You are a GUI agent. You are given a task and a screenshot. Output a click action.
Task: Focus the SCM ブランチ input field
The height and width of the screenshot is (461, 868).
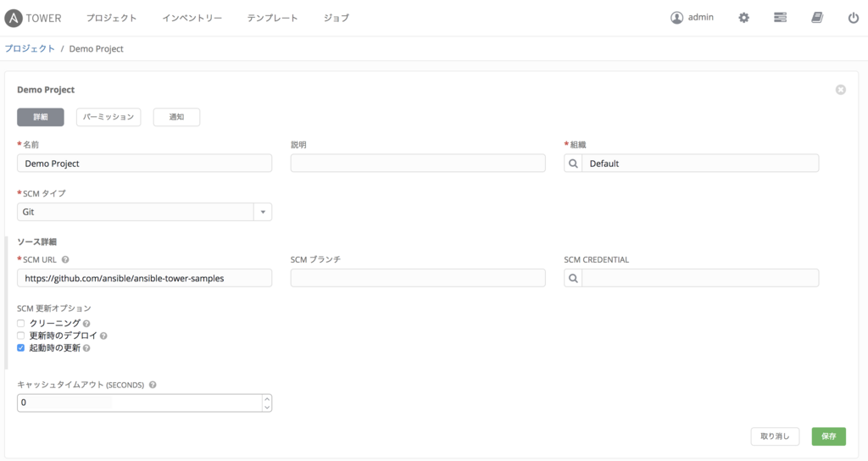pyautogui.click(x=418, y=278)
